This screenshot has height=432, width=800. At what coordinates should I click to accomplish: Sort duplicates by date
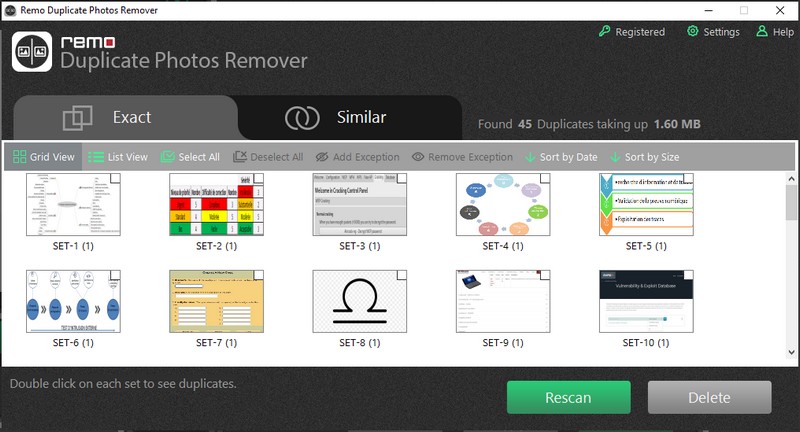coord(561,157)
